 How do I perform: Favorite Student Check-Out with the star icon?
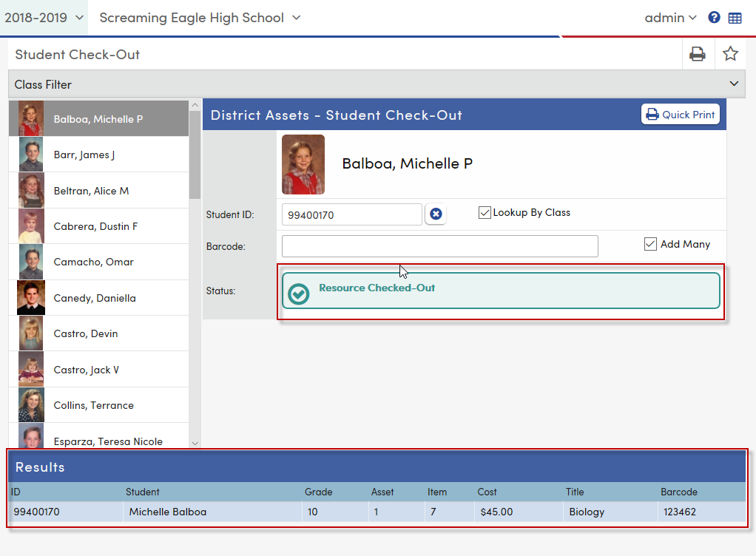tap(730, 53)
